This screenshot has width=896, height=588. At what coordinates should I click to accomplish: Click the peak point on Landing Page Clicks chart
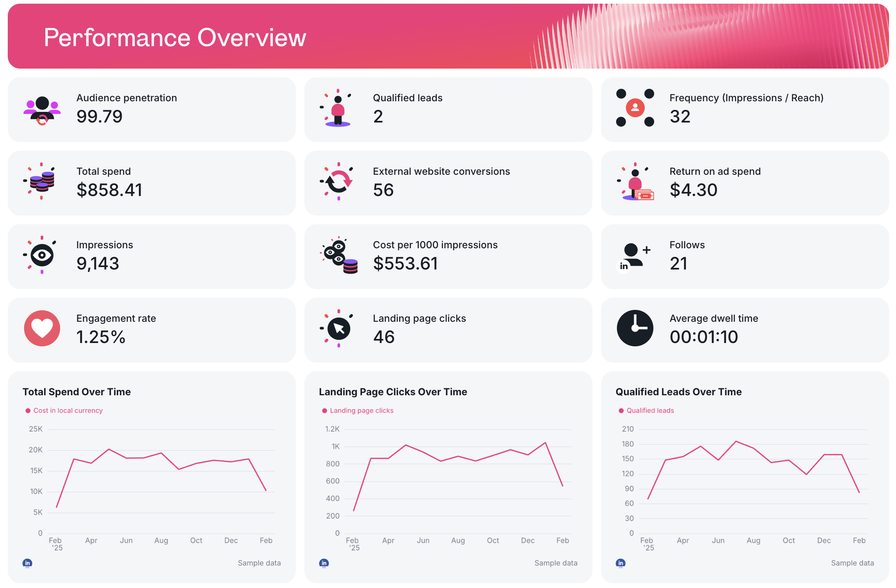tap(545, 442)
